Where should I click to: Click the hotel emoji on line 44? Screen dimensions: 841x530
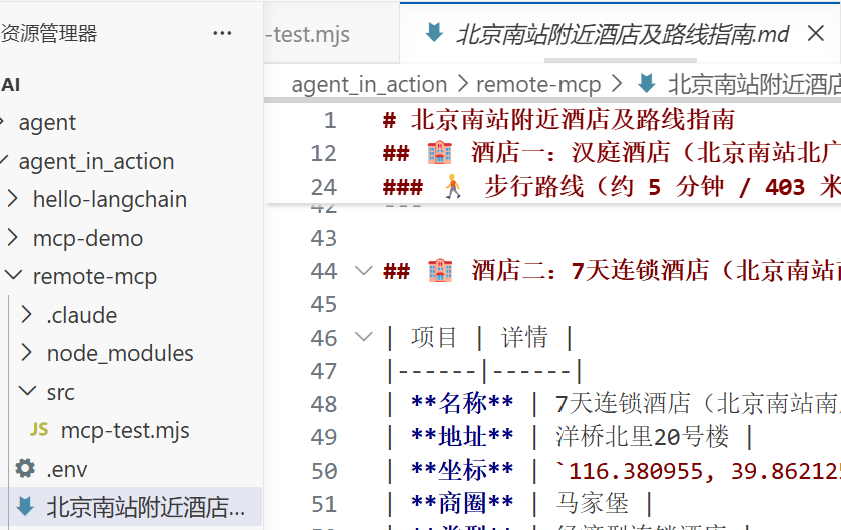pos(440,270)
